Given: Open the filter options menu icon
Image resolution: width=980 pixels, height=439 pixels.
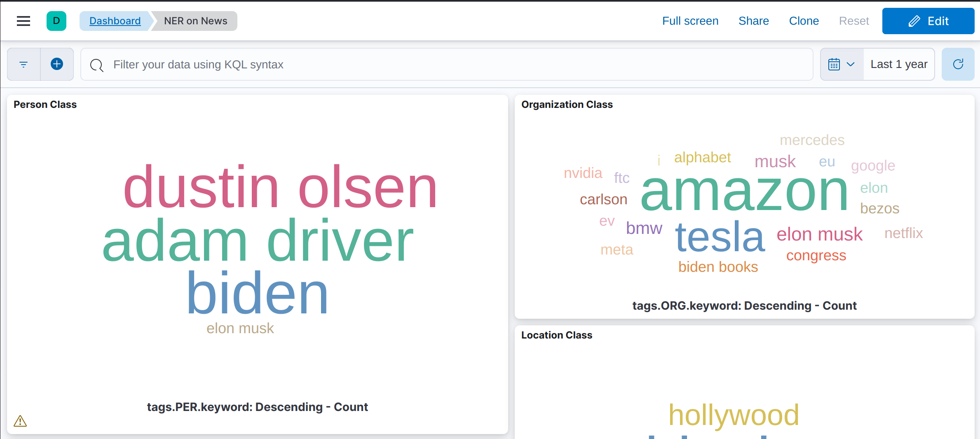Looking at the screenshot, I should pyautogui.click(x=23, y=64).
